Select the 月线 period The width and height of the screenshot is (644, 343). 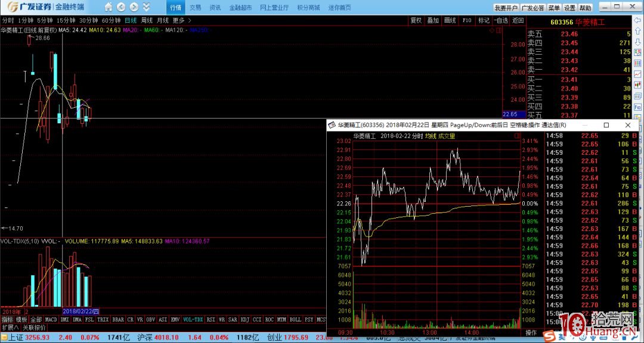click(163, 20)
